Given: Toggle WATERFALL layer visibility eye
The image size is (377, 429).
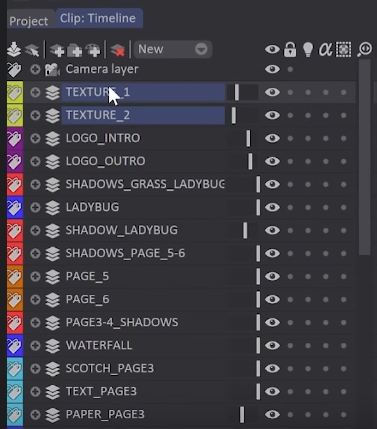Looking at the screenshot, I should 272,345.
